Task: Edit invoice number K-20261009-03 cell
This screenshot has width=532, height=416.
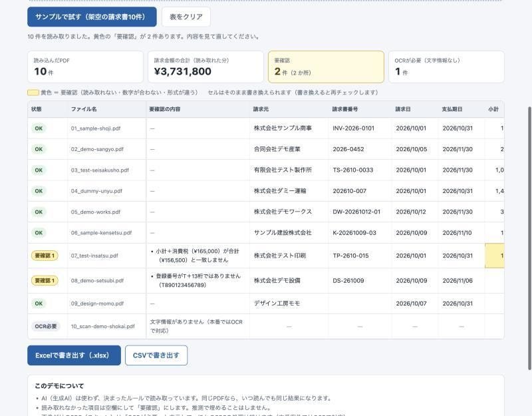Action: point(360,232)
